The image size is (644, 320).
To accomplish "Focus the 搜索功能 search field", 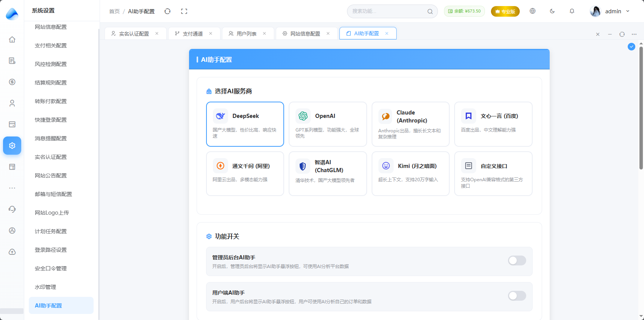I will [392, 11].
